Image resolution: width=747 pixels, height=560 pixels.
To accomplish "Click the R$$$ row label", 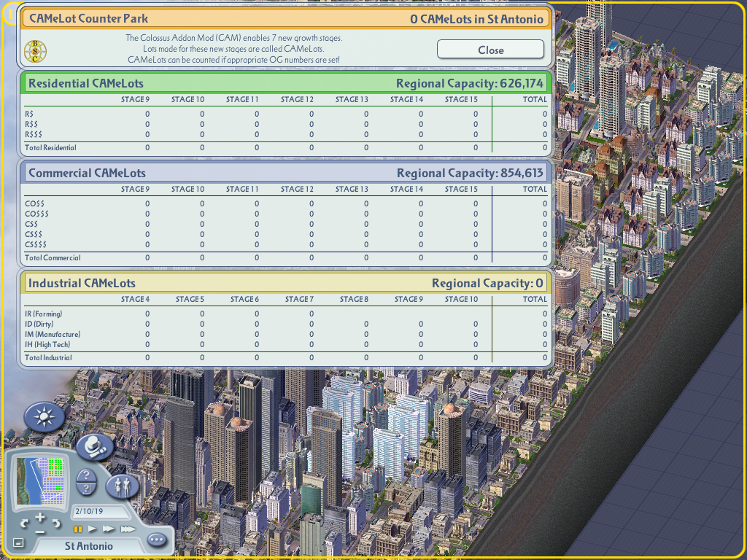I will coord(34,135).
